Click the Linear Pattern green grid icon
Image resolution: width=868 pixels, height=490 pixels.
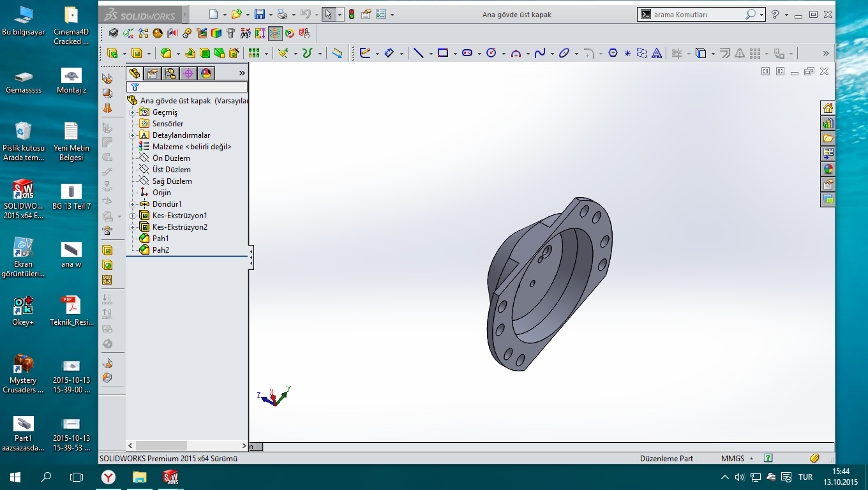pos(255,54)
